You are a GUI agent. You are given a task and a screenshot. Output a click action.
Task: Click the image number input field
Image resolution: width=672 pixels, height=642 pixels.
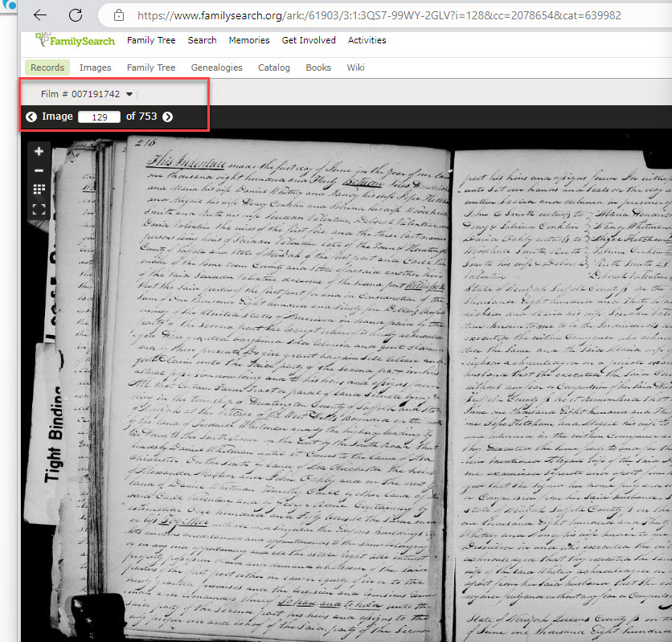click(99, 117)
